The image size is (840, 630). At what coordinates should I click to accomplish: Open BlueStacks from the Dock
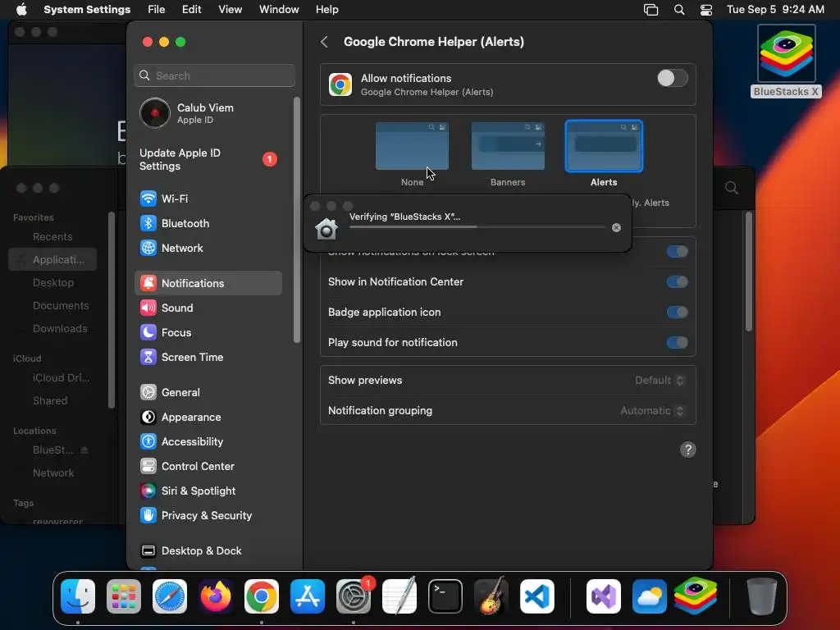[x=696, y=596]
